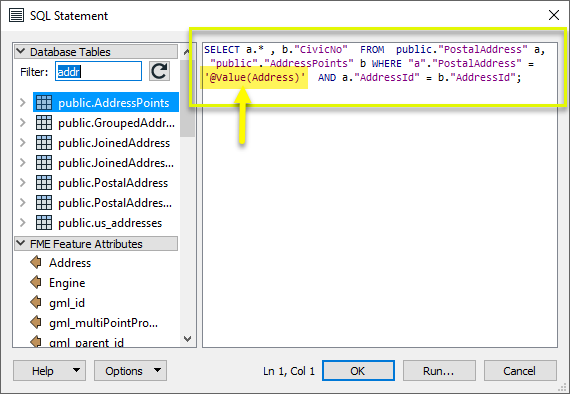Click the Options button
Screen dimensions: 570x394
[131, 371]
